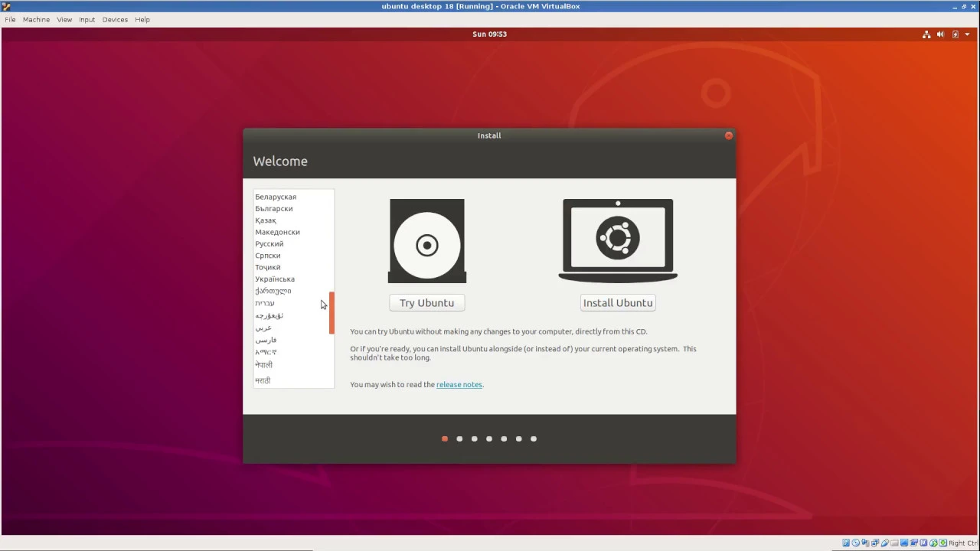
Task: Select the Marathi मराठी language entry
Action: click(x=263, y=380)
